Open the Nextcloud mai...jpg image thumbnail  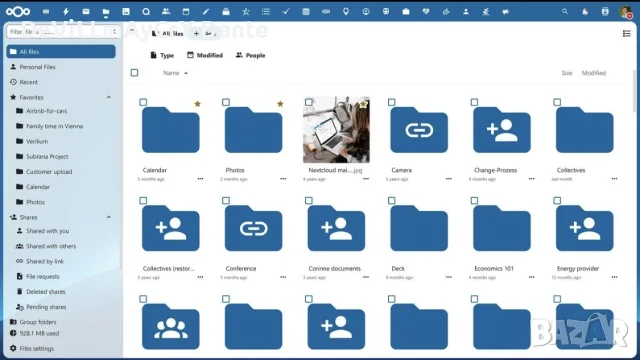click(x=336, y=130)
